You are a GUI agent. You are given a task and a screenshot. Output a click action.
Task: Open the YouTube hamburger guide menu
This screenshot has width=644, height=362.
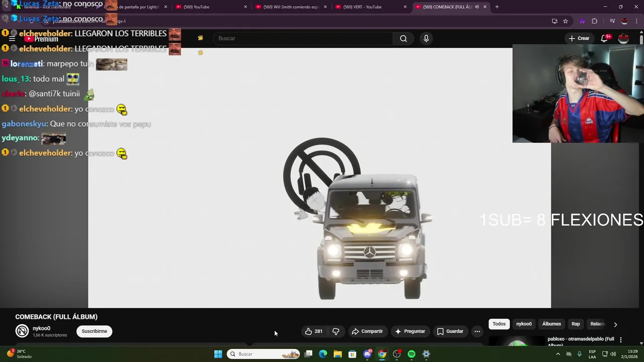tap(12, 38)
